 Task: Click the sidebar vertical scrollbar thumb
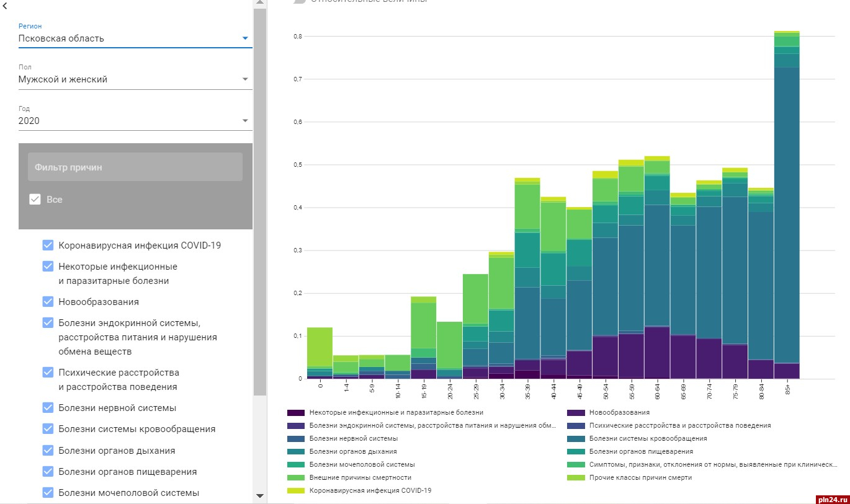(260, 201)
